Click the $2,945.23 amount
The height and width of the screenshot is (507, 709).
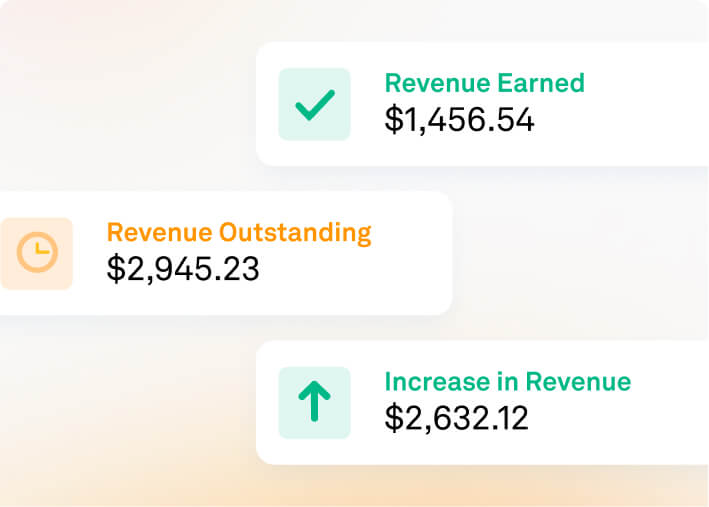183,269
